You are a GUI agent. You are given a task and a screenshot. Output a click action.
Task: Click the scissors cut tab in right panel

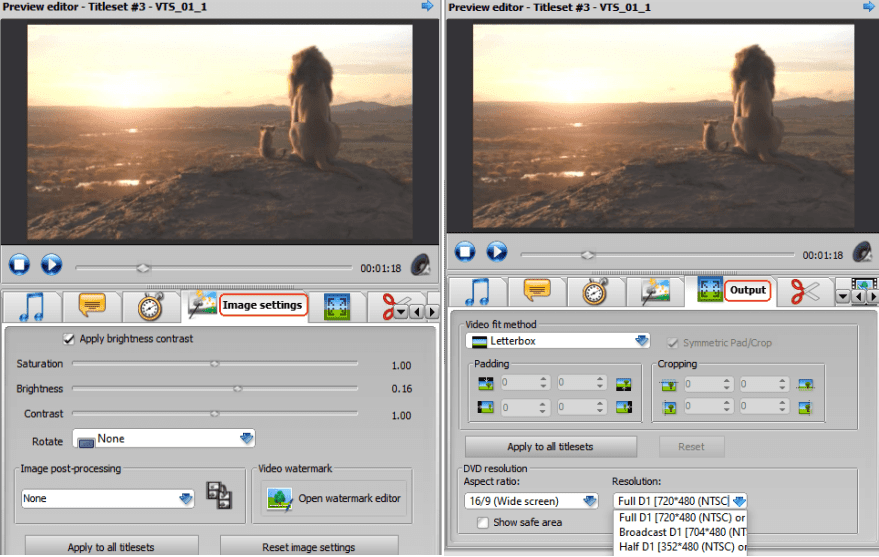pos(805,291)
